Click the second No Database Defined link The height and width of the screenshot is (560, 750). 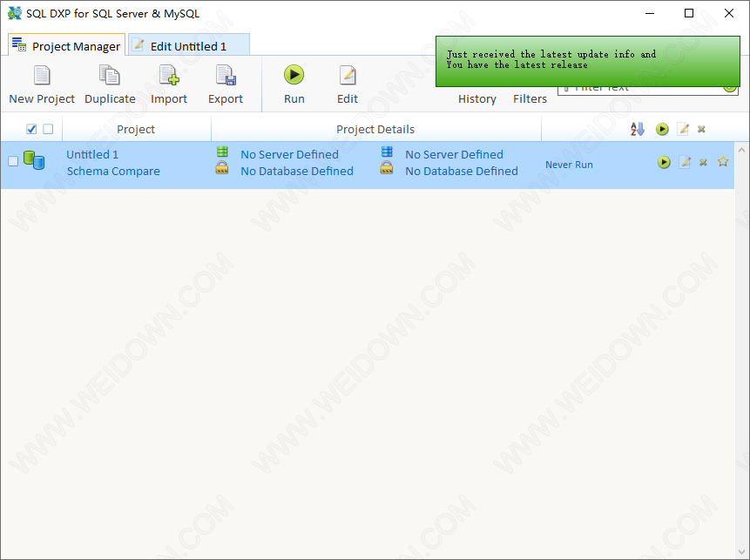pyautogui.click(x=462, y=172)
